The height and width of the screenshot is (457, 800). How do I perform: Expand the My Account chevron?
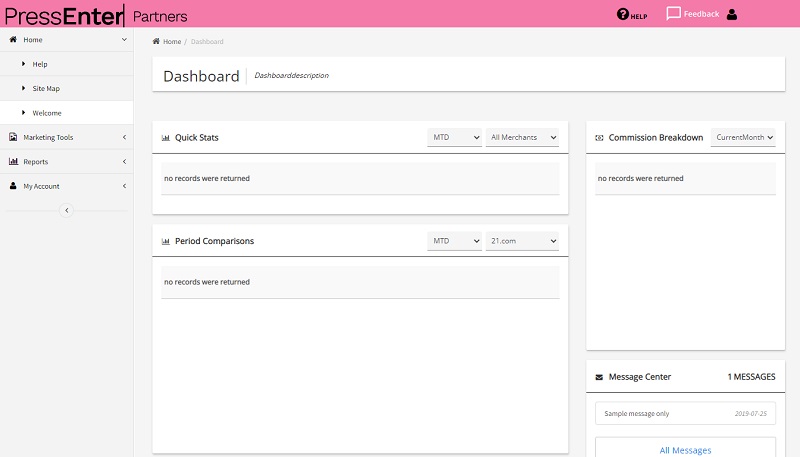point(124,186)
